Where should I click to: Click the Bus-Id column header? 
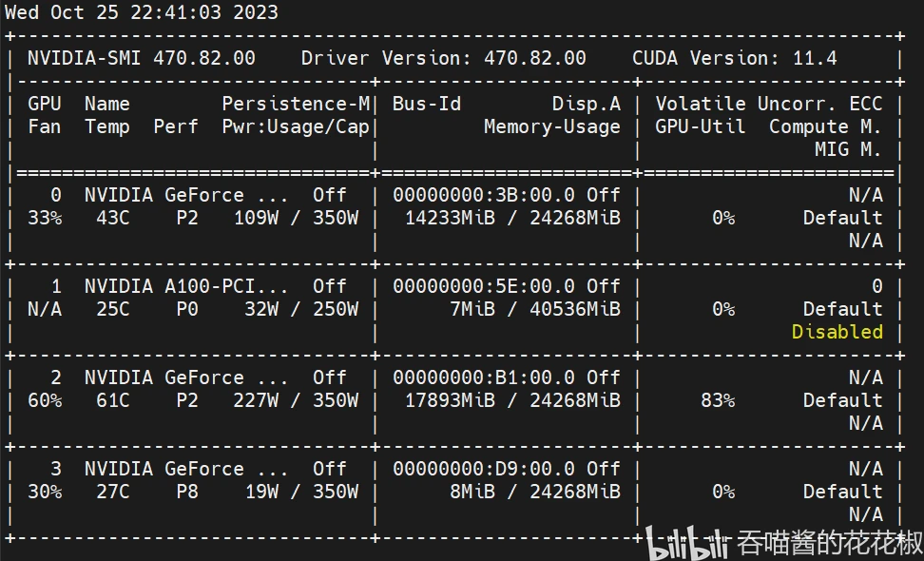pos(427,104)
